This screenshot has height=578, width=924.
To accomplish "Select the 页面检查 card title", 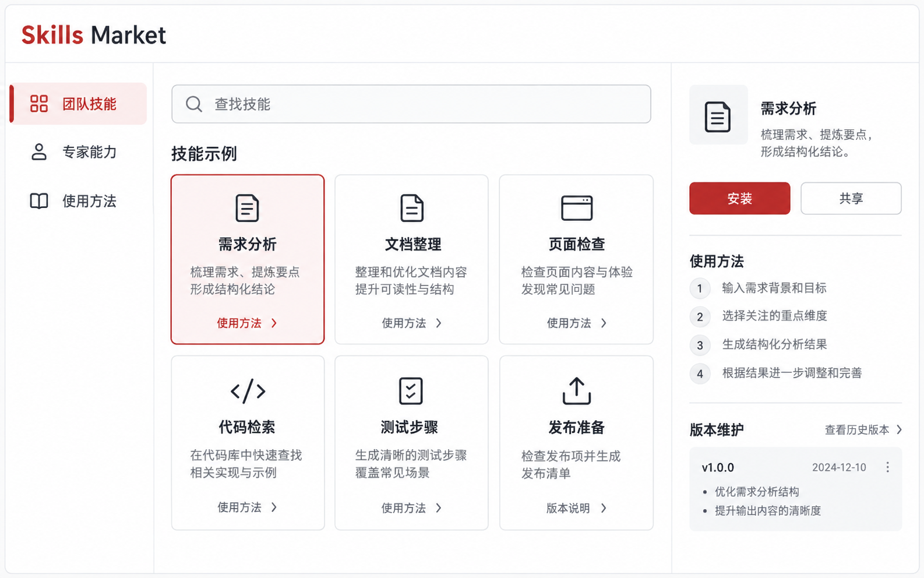I will coord(577,245).
